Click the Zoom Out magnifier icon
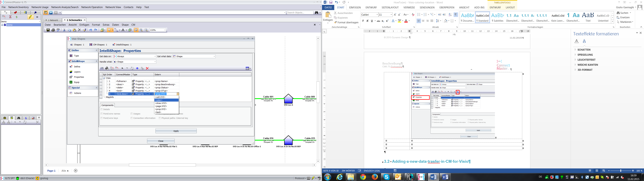The height and width of the screenshot is (181, 644). click(x=146, y=30)
